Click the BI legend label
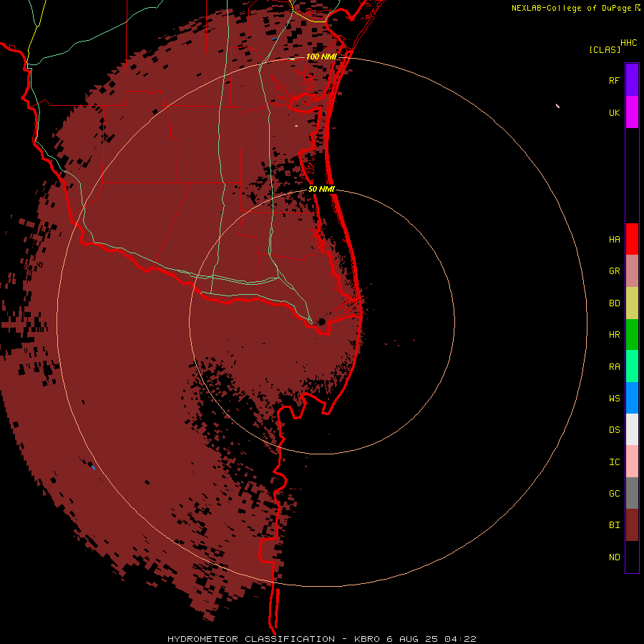The height and width of the screenshot is (644, 644). point(615,525)
